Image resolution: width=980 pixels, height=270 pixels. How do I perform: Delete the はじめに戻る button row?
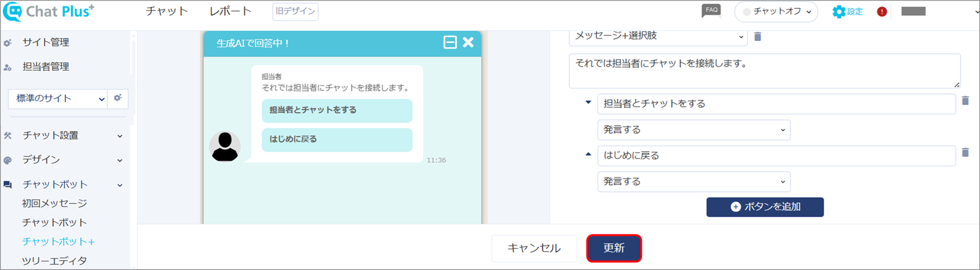tap(965, 152)
